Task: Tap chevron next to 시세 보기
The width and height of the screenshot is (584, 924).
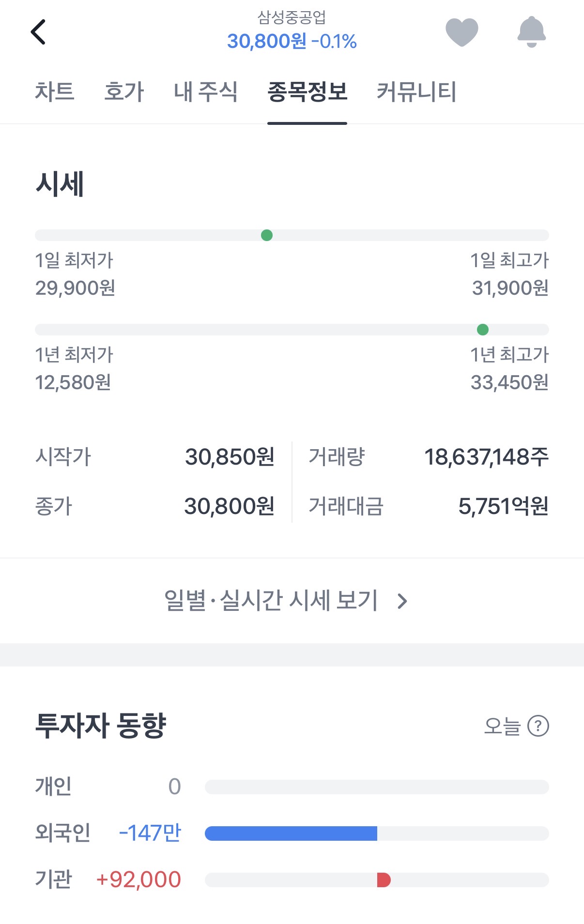Action: (402, 601)
